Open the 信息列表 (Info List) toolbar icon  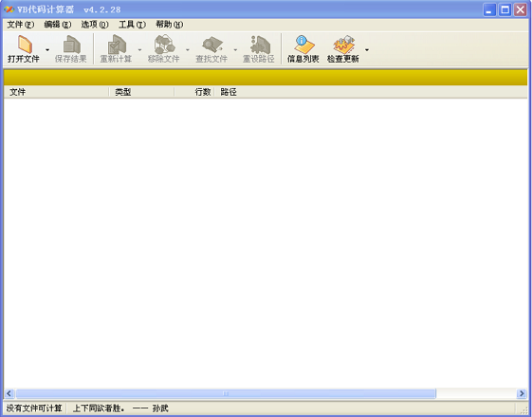point(303,49)
